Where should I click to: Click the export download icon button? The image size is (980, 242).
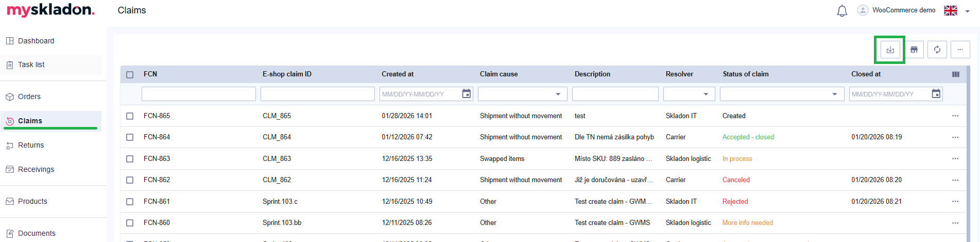[890, 50]
